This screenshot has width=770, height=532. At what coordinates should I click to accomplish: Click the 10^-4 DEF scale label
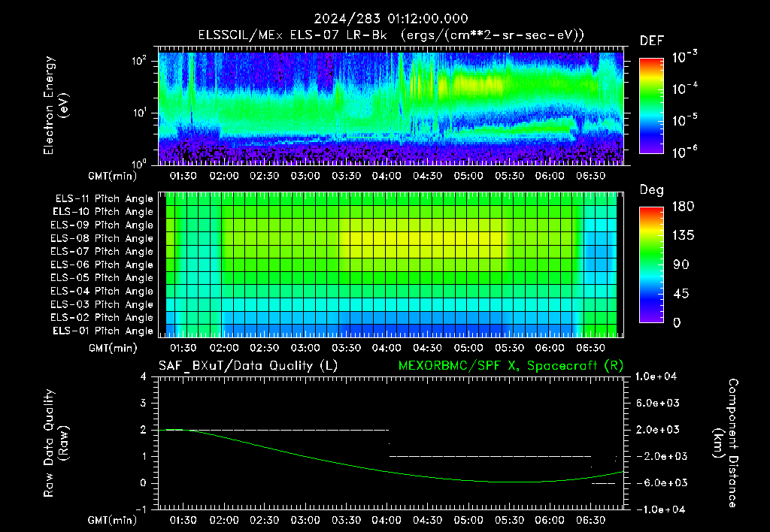[684, 89]
